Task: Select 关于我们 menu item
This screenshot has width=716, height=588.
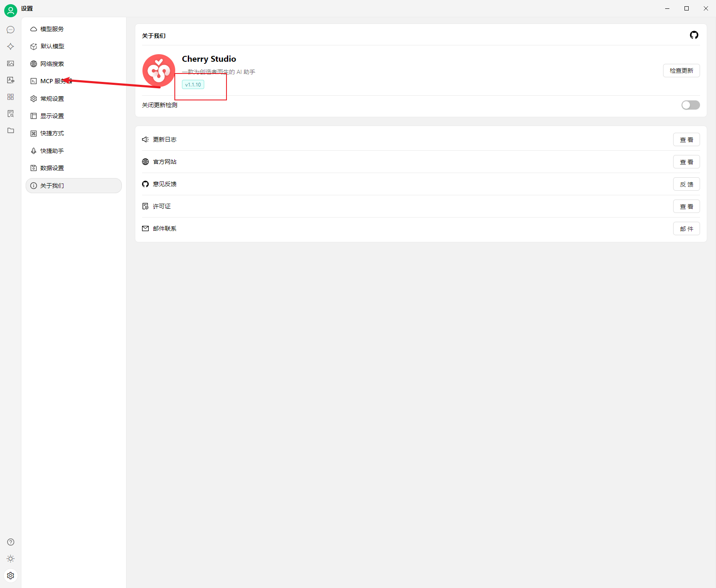Action: tap(74, 186)
